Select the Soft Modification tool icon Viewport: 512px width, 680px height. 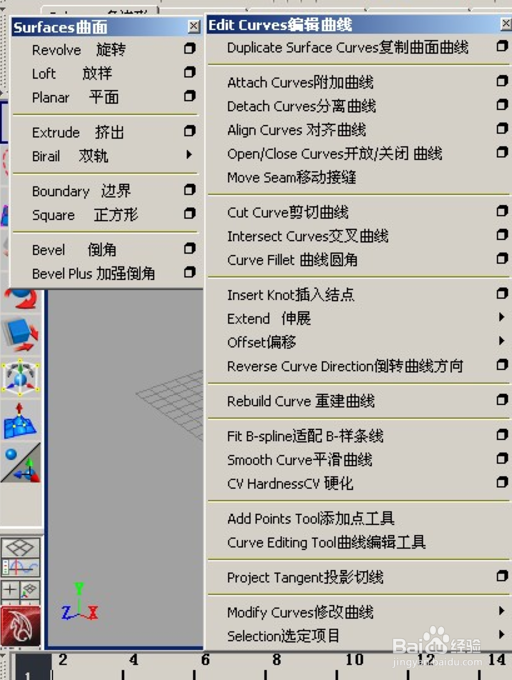(x=20, y=421)
